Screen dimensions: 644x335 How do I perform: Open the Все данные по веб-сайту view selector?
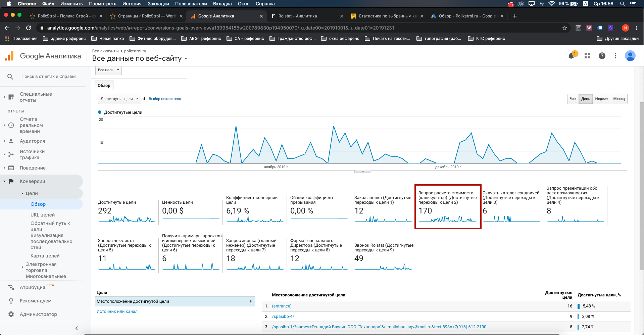point(140,58)
